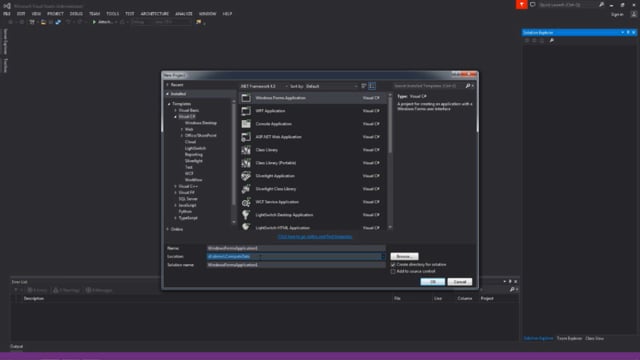Open the Output tab at bottom
Image resolution: width=640 pixels, height=360 pixels.
coord(17,346)
